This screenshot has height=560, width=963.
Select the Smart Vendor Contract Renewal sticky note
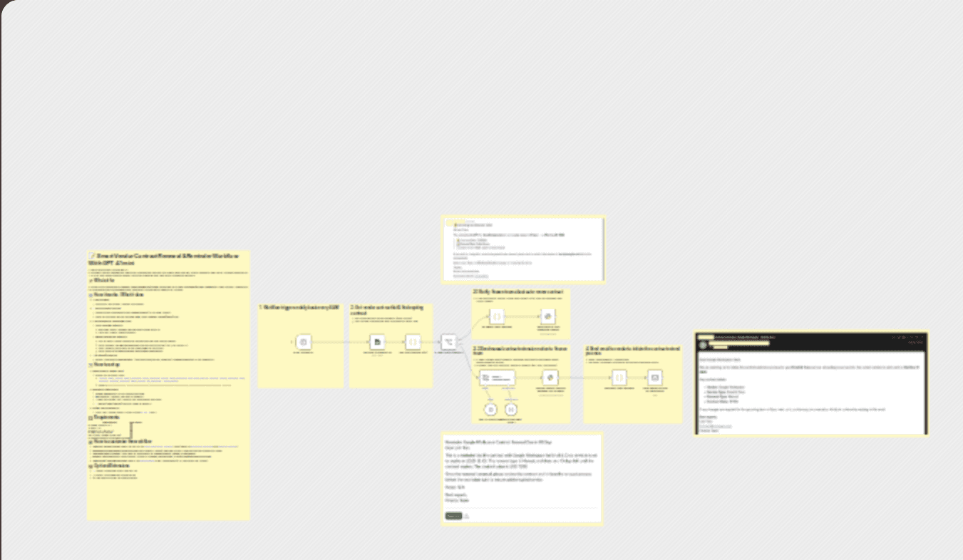click(x=168, y=385)
